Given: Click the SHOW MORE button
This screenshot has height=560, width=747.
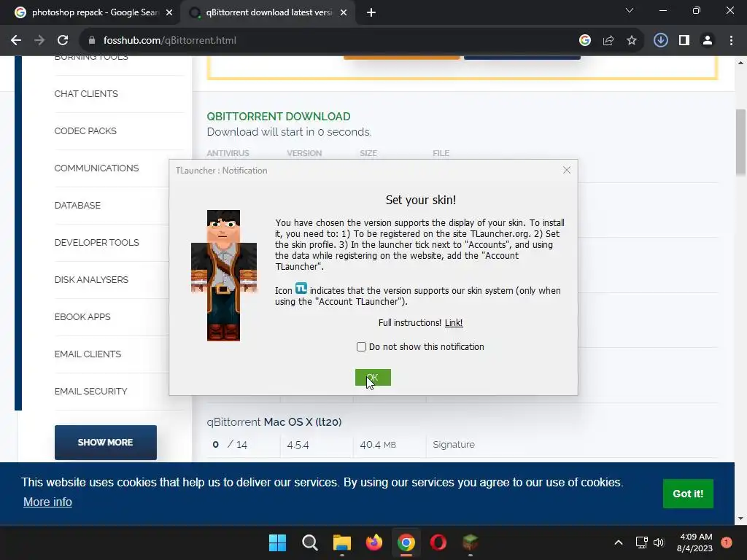Looking at the screenshot, I should point(106,443).
